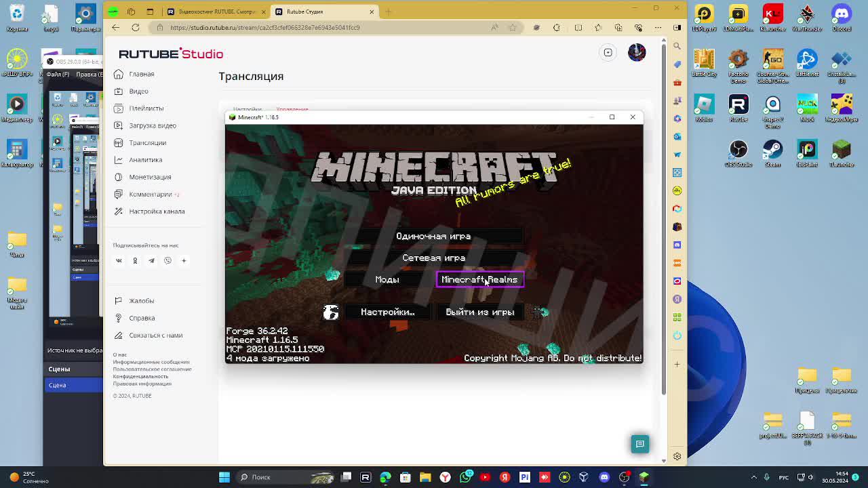Open a new browser tab
This screenshot has height=488, width=868.
click(389, 12)
